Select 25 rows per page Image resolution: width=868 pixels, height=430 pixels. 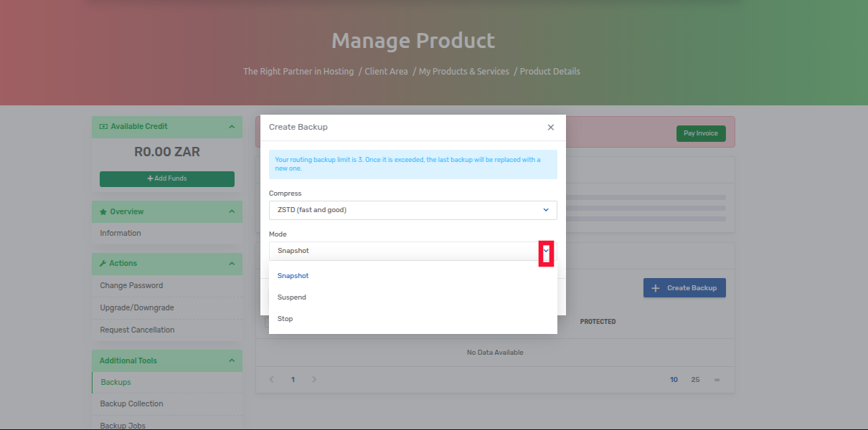point(694,379)
